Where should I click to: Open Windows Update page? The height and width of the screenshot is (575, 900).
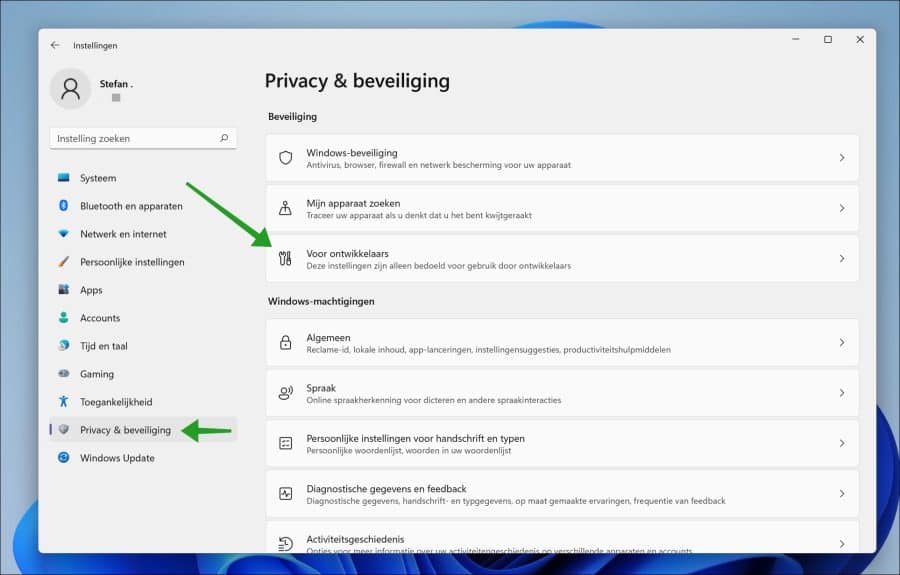(x=143, y=457)
